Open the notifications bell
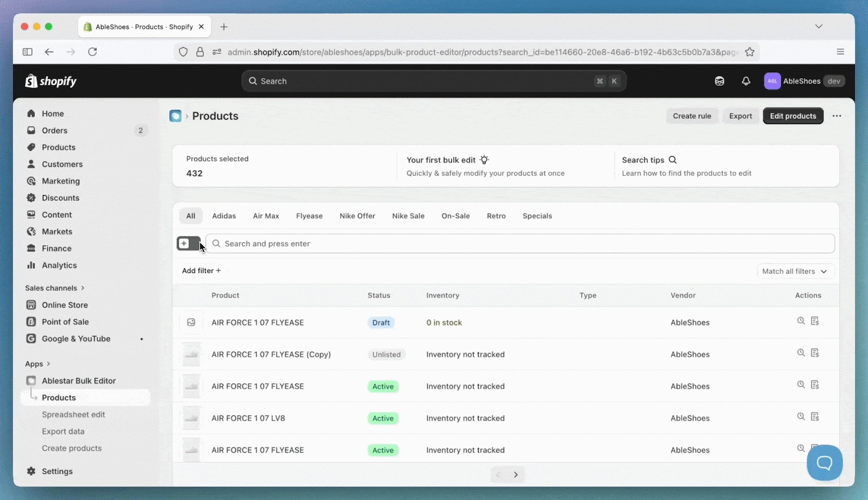The width and height of the screenshot is (868, 500). [746, 81]
